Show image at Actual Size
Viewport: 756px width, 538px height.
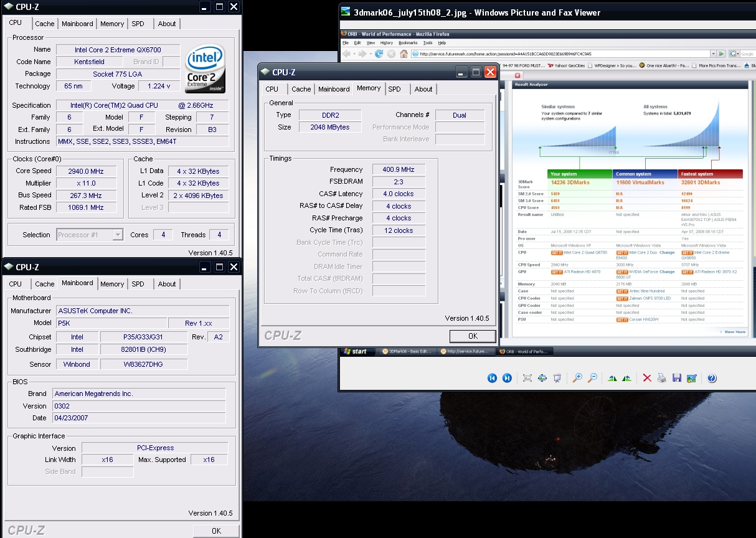click(x=542, y=378)
